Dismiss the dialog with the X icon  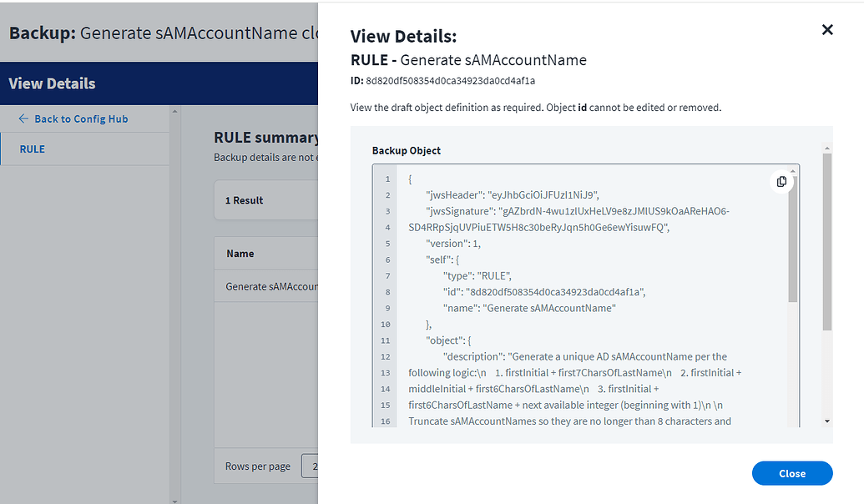826,29
